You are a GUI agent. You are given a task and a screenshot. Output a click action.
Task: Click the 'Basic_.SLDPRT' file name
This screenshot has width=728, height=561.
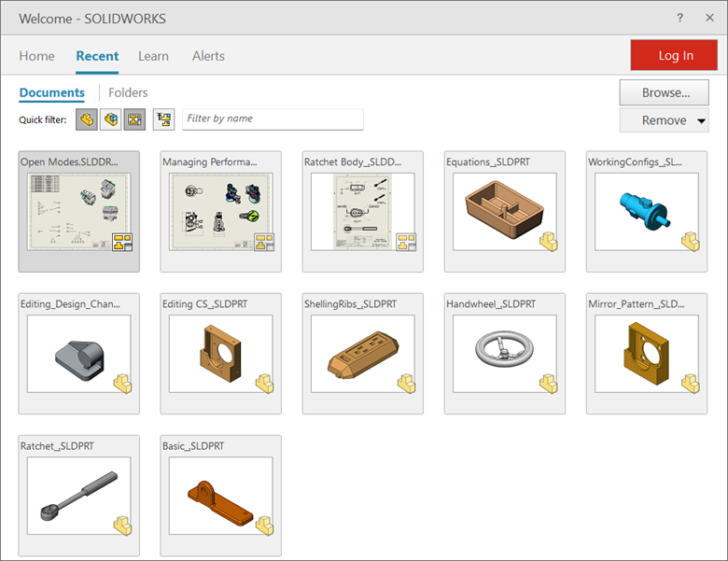193,446
